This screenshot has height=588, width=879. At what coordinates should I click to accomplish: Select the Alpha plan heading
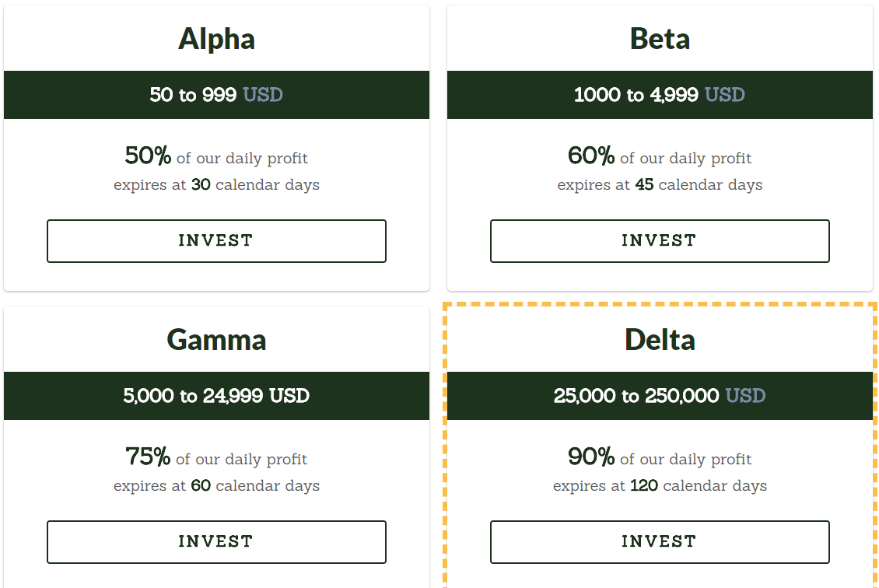216,39
